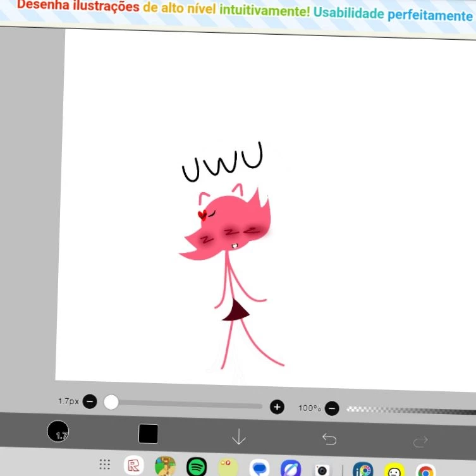
Task: Open the brush settings showing 1.7
Action: tap(58, 431)
